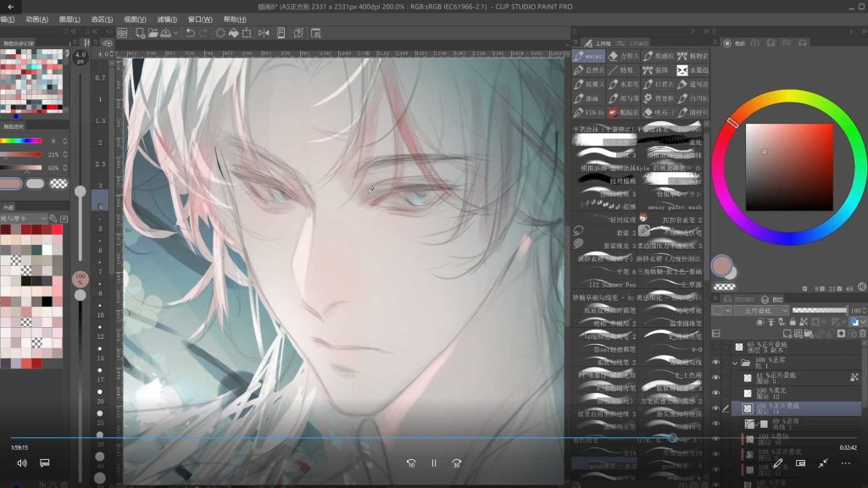Skip forward 30 seconds in the video
868x488 pixels.
(457, 463)
